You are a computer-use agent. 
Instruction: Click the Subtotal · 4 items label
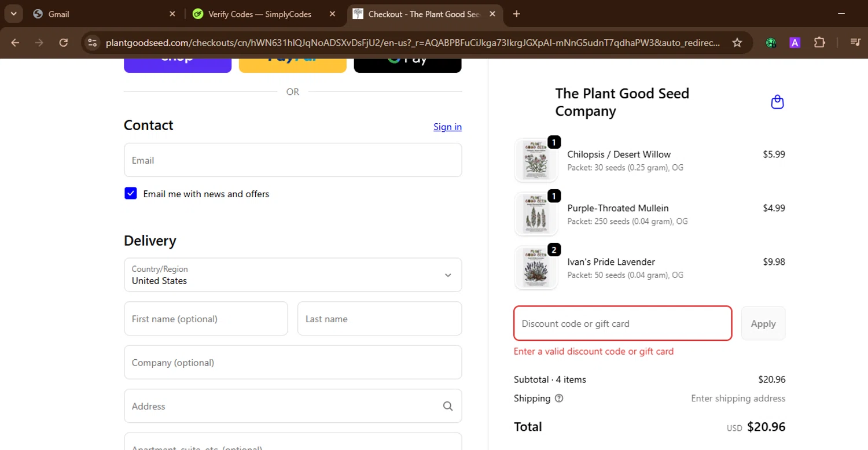(550, 379)
